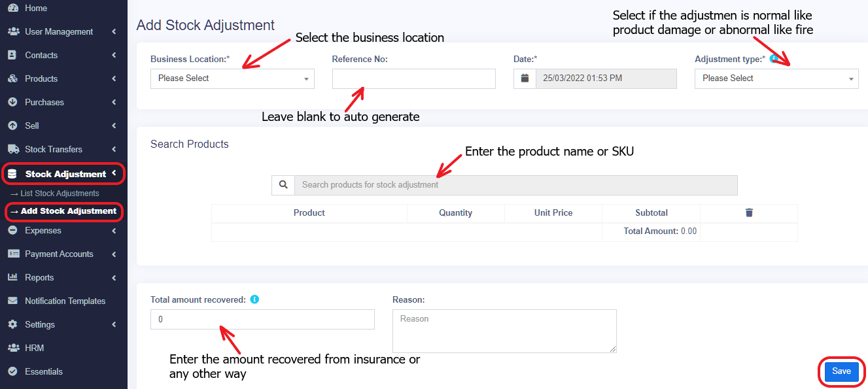
Task: Open the Payment Accounts icon
Action: click(14, 254)
